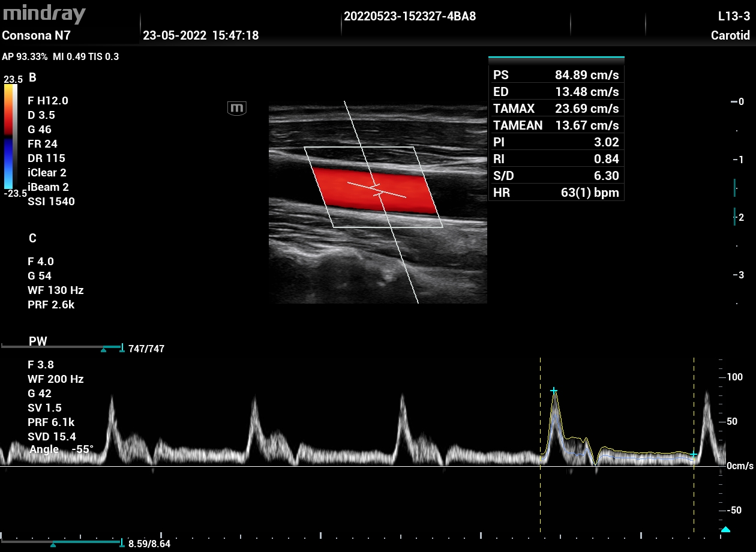Screen dimensions: 756x552
Task: Click the Angle -55° parameter
Action: pyautogui.click(x=61, y=449)
